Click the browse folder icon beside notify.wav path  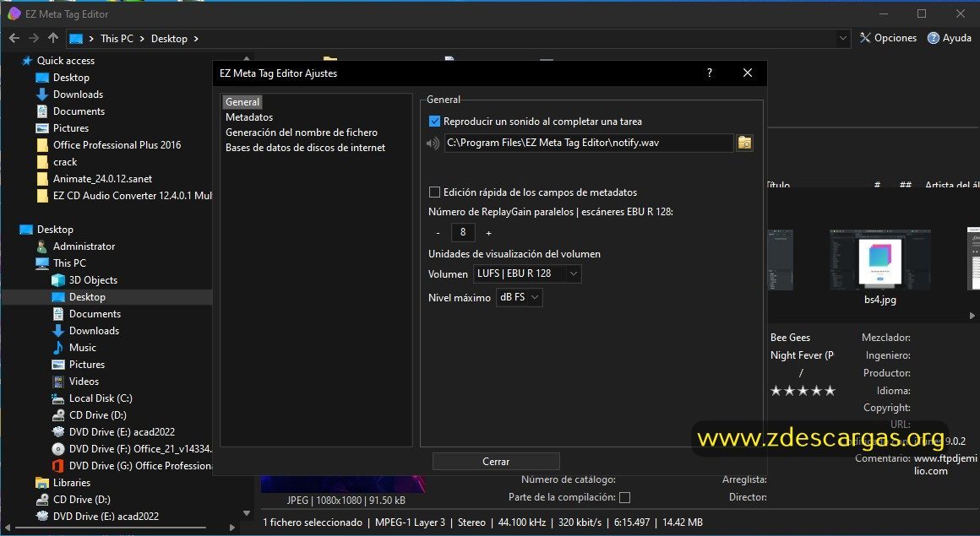coord(744,143)
